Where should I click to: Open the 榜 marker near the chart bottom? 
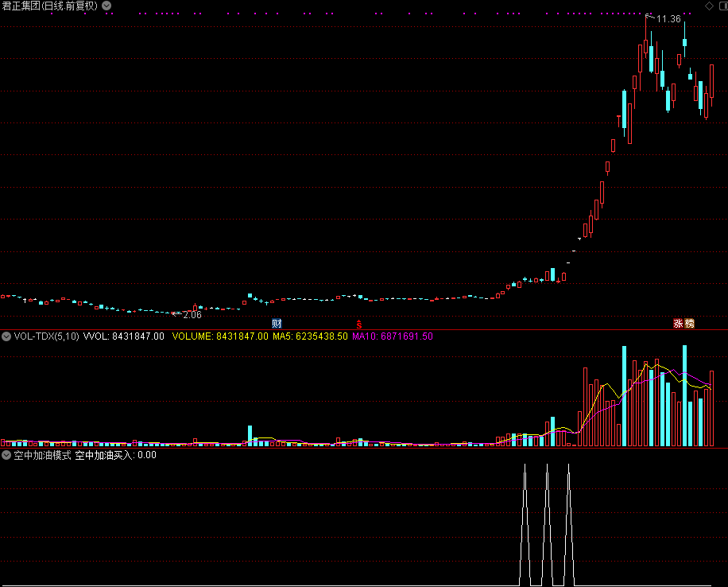(x=690, y=324)
